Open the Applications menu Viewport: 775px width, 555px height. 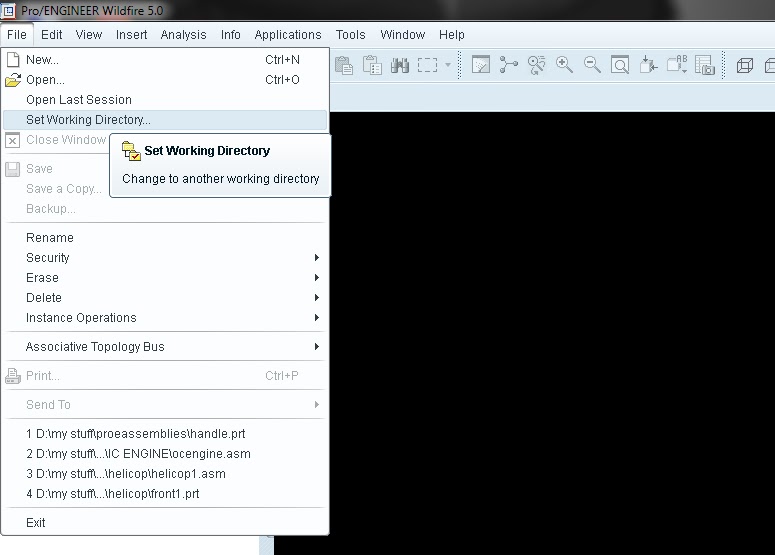288,35
